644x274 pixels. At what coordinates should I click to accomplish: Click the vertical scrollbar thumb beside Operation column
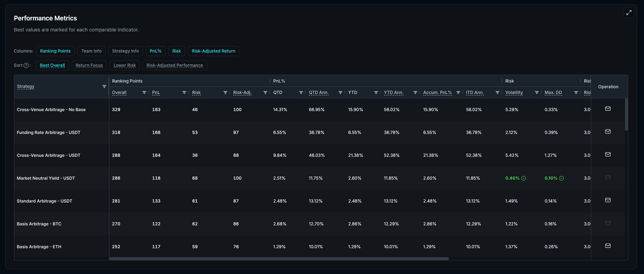tap(626, 115)
